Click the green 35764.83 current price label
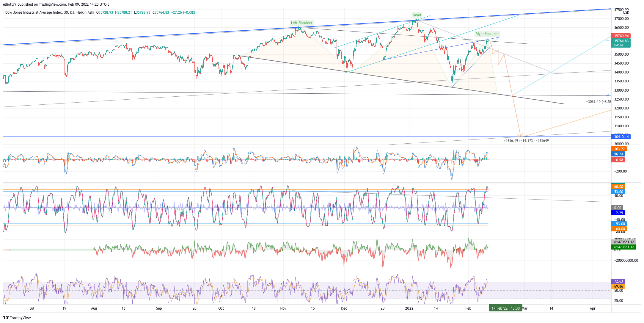 click(621, 43)
